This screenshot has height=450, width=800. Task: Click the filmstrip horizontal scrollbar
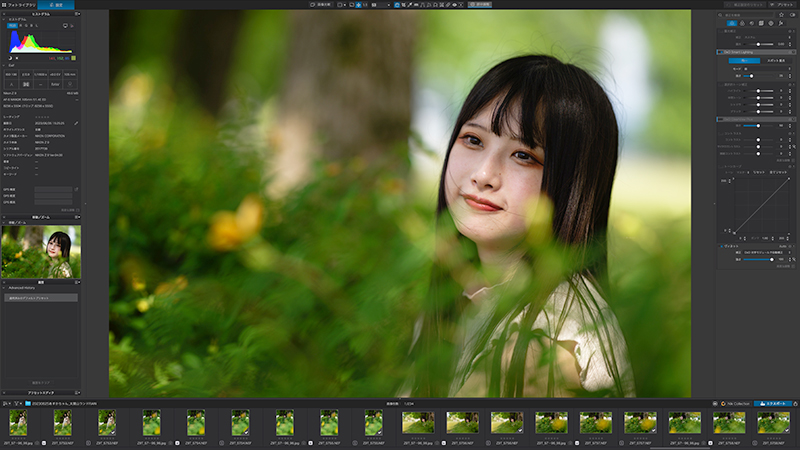tap(679, 448)
